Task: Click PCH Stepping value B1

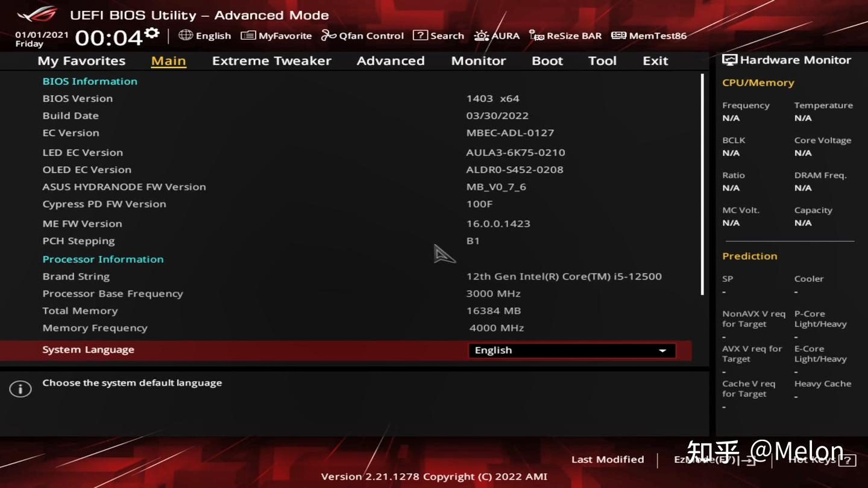Action: click(473, 241)
